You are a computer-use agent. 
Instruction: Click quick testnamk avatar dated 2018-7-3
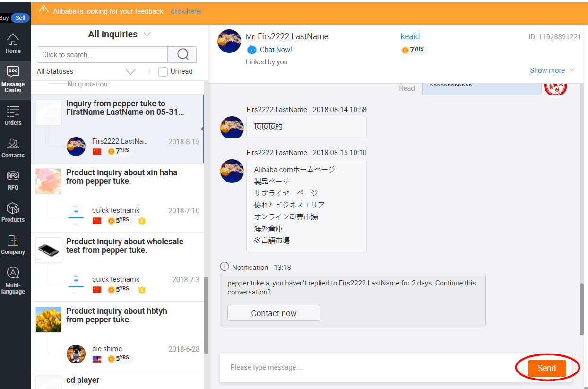[x=76, y=285]
